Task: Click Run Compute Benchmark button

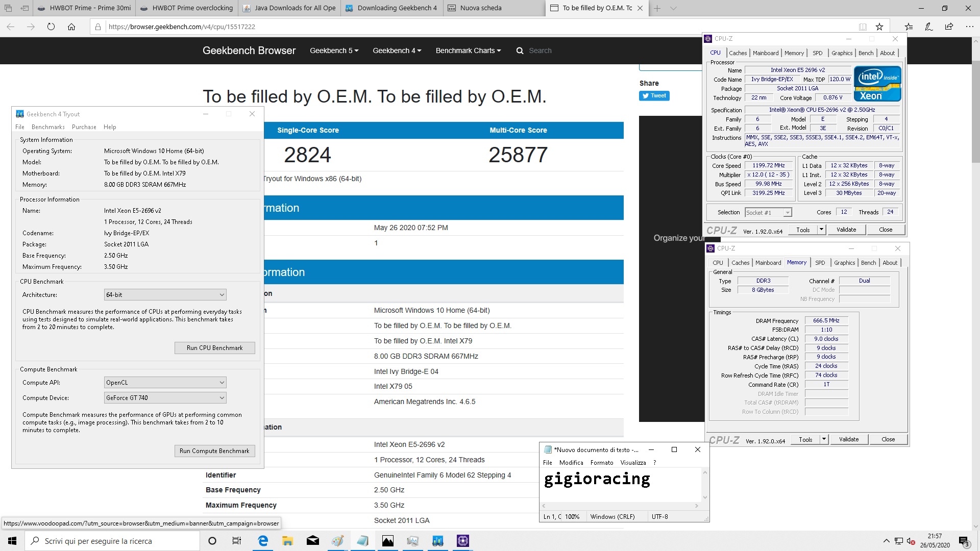Action: coord(214,451)
